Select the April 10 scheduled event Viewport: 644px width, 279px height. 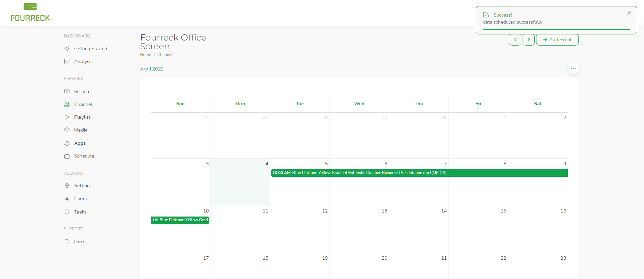[x=180, y=220]
